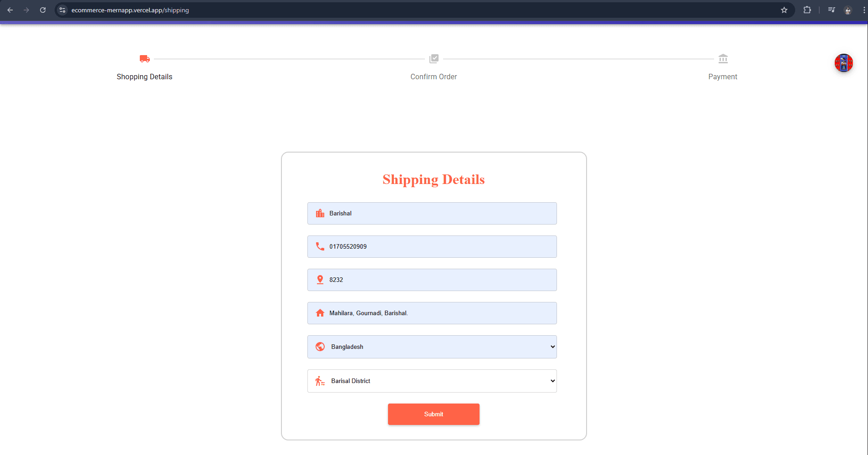Viewport: 868px width, 455px height.
Task: Reload the page using browser refresh
Action: [43, 10]
